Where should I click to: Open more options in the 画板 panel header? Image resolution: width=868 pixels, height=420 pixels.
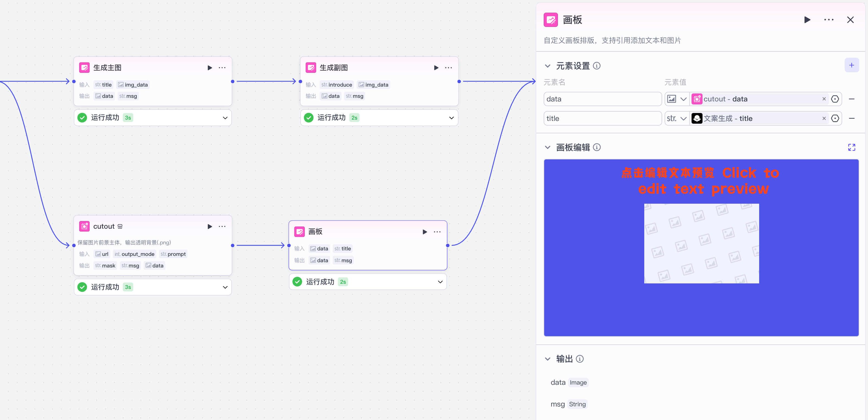click(829, 20)
